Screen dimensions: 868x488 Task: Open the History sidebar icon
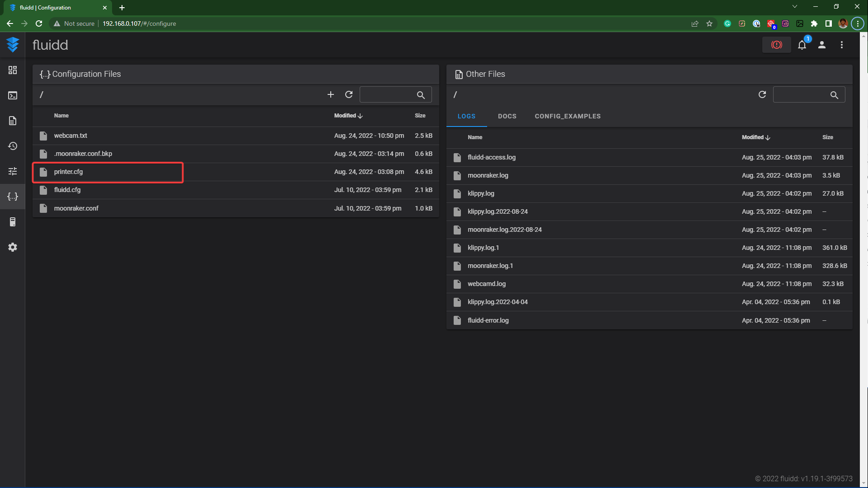click(x=13, y=146)
